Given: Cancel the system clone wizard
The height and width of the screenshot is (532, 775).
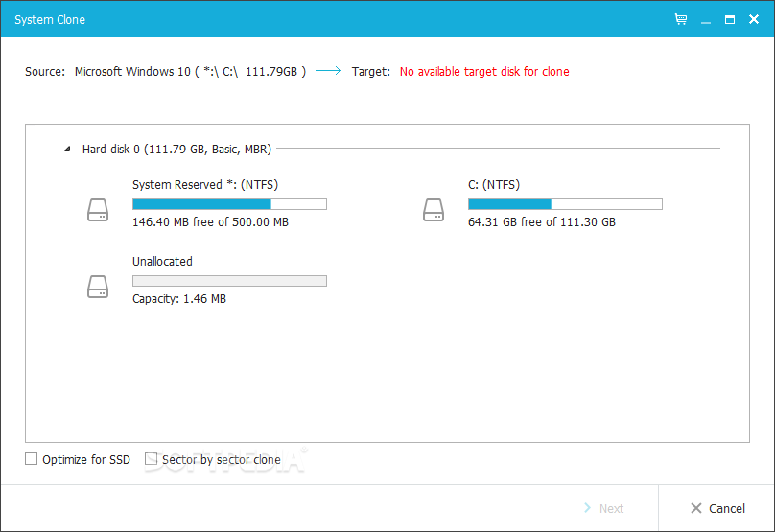Looking at the screenshot, I should (x=717, y=508).
